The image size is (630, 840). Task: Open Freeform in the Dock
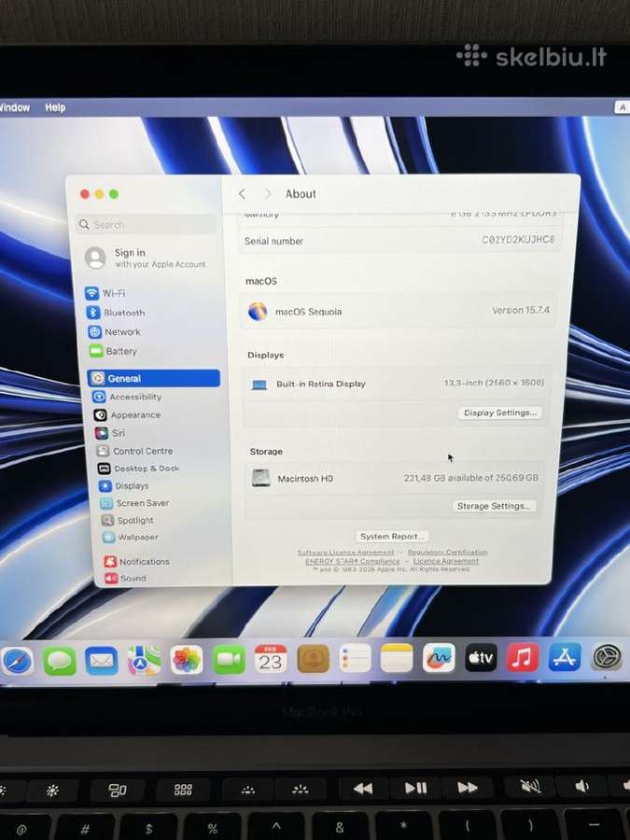(439, 658)
